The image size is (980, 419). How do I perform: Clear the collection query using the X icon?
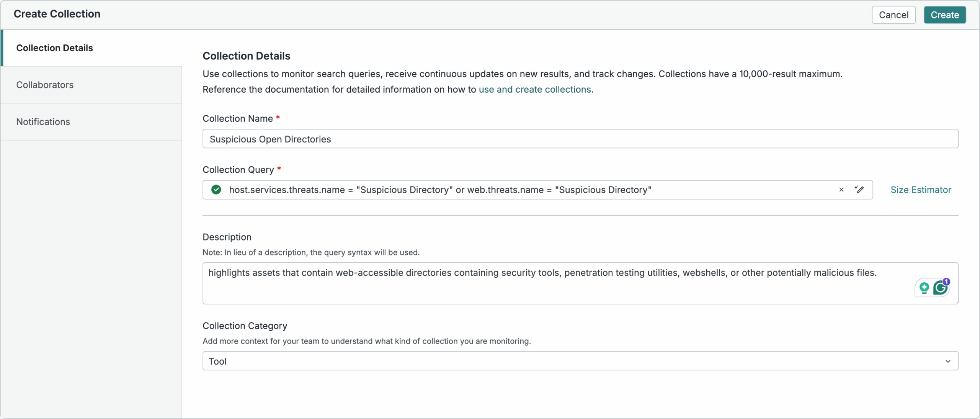[x=841, y=190]
